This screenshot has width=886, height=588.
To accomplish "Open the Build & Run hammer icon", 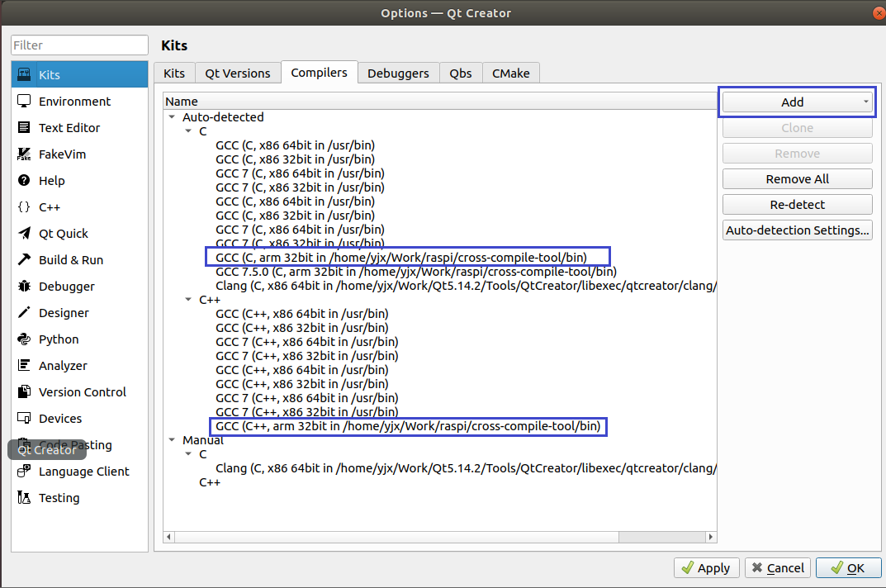I will (24, 259).
